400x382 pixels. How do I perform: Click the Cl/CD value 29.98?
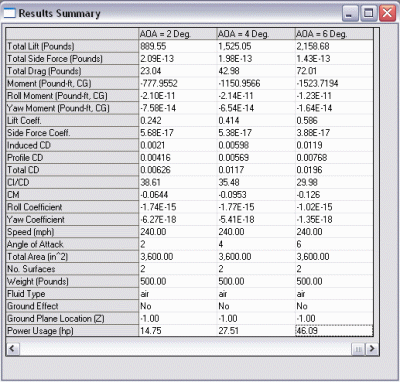(334, 182)
